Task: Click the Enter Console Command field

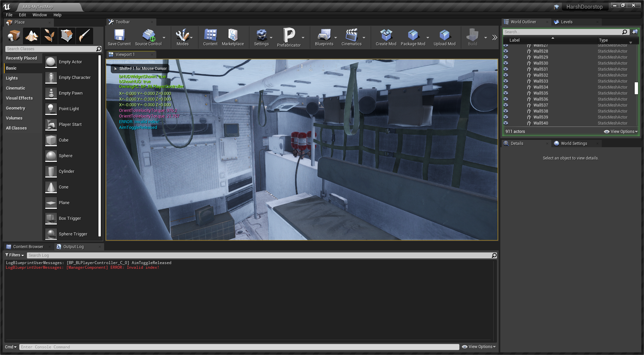Action: [x=239, y=347]
